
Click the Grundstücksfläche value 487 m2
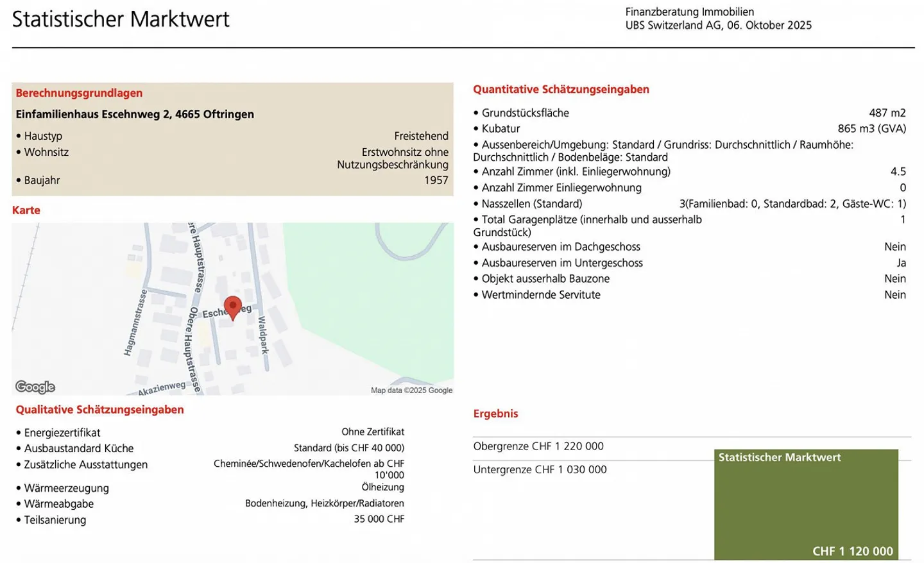pos(887,113)
